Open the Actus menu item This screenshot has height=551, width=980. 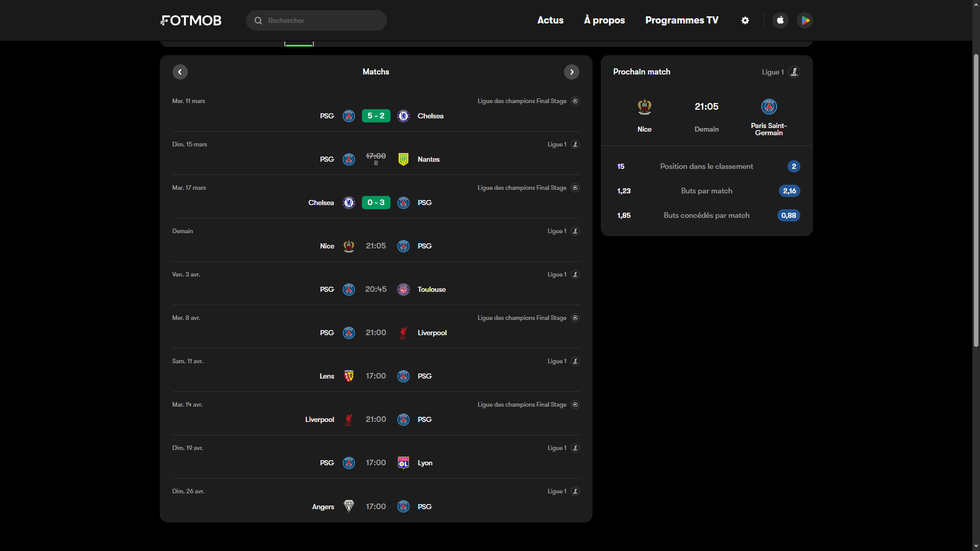[x=550, y=20]
